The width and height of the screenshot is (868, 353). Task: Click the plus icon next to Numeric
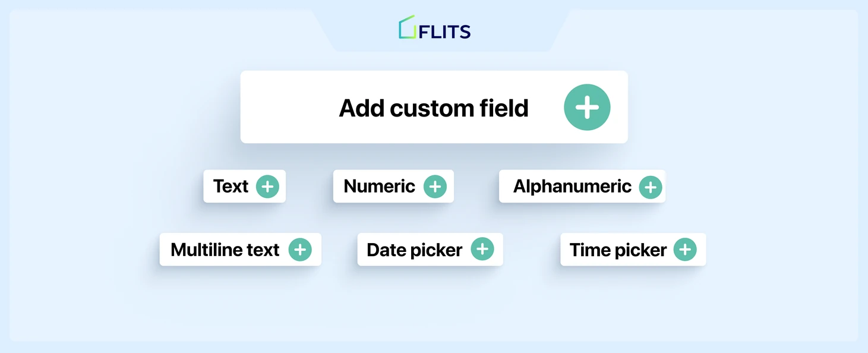pyautogui.click(x=435, y=187)
